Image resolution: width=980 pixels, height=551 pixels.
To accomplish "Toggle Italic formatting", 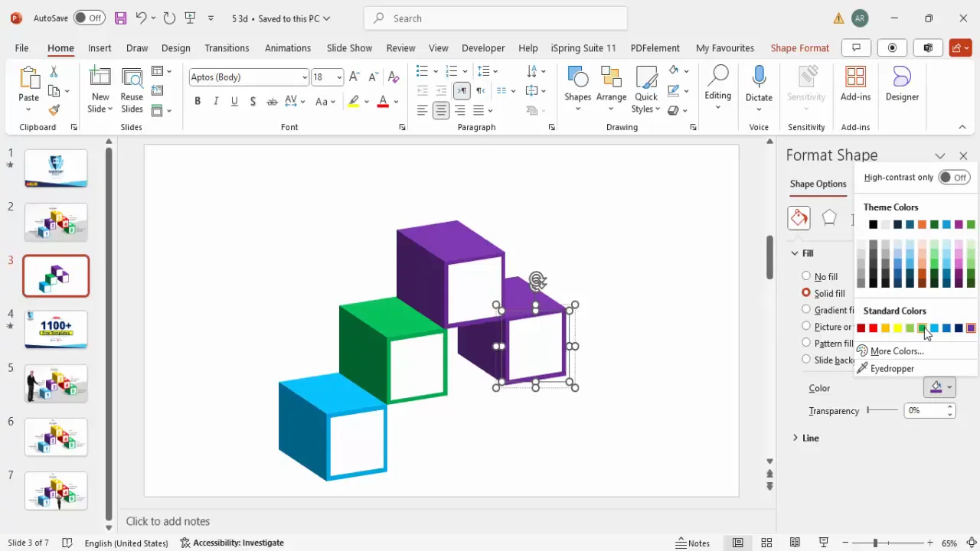I will [216, 101].
